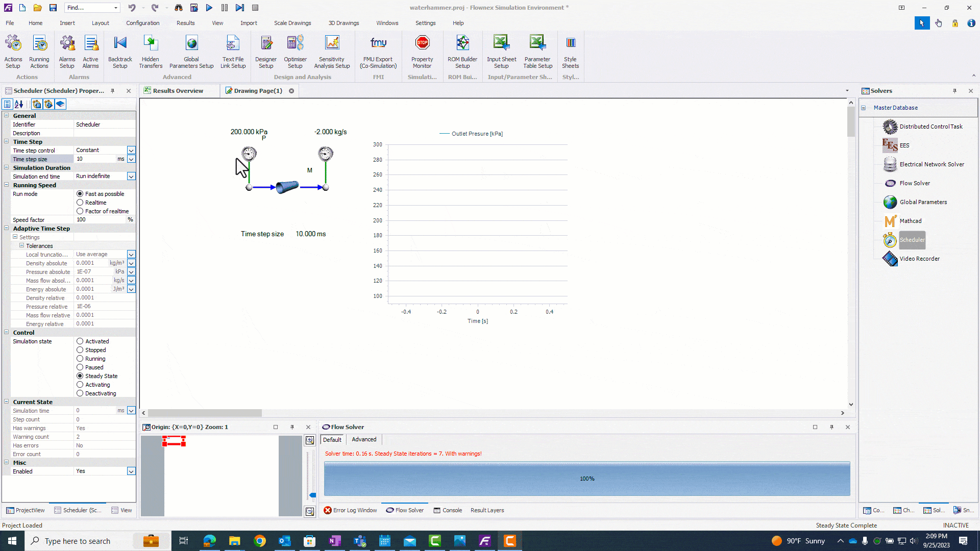Screen dimensions: 980x551
Task: Open Global Parameters Setup
Action: click(191, 52)
